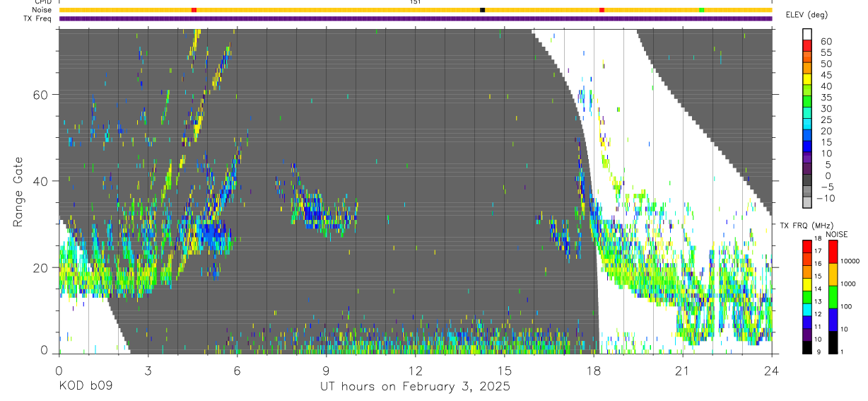This screenshot has height=401, width=868.
Task: Click the blue 11–12 MHz TX FRQ swatch
Action: [x=807, y=322]
